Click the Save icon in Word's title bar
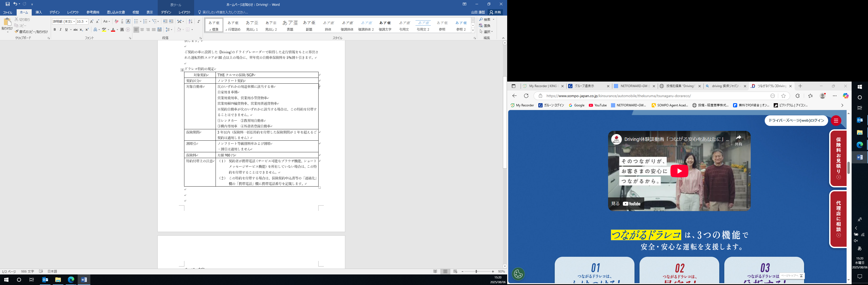This screenshot has width=868, height=285. click(x=7, y=4)
